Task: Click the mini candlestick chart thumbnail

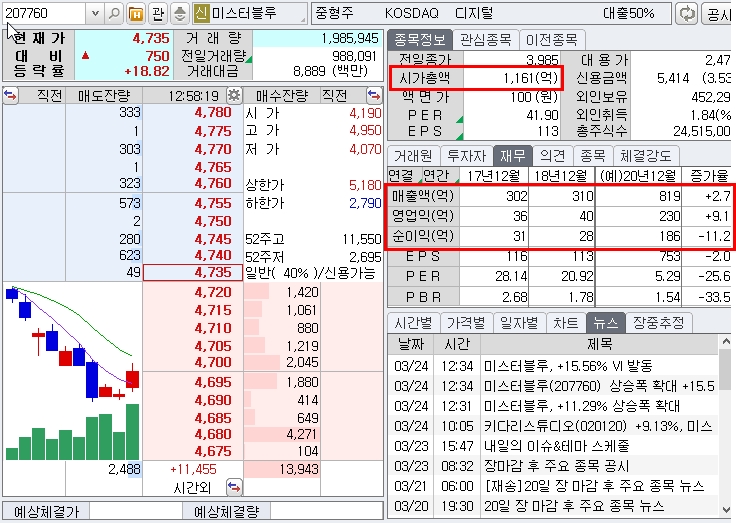Action: pos(72,372)
